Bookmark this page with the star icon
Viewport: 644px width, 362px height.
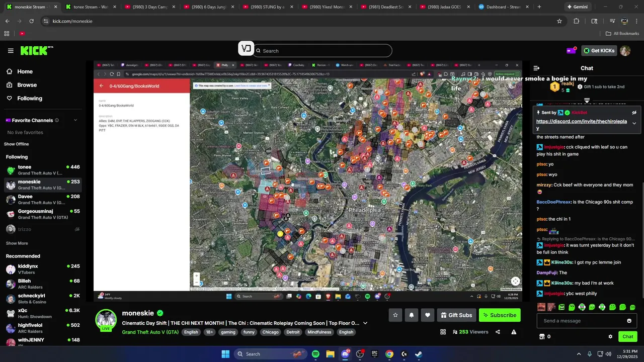click(559, 21)
